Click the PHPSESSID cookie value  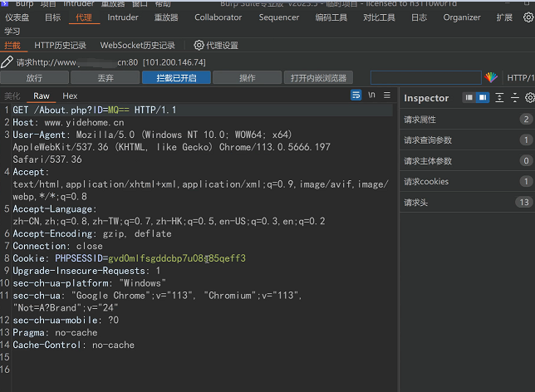click(x=177, y=258)
